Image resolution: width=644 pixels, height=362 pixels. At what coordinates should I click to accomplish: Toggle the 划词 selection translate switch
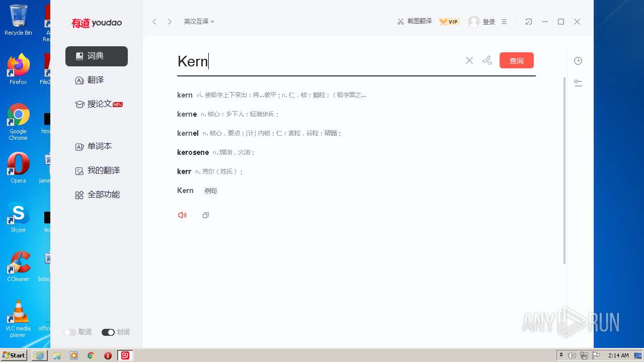coord(108,332)
